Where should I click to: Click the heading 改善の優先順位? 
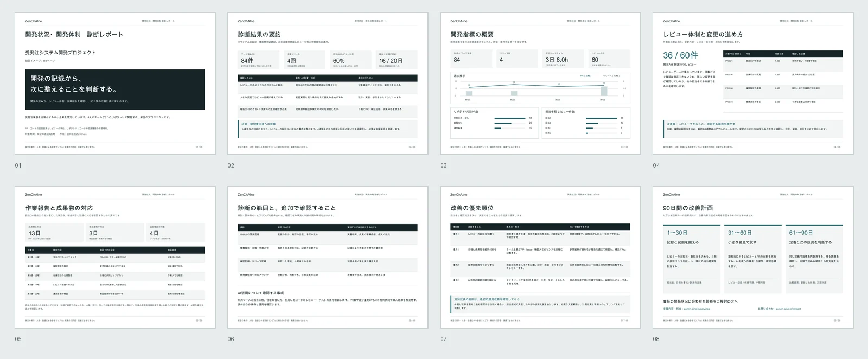click(472, 208)
